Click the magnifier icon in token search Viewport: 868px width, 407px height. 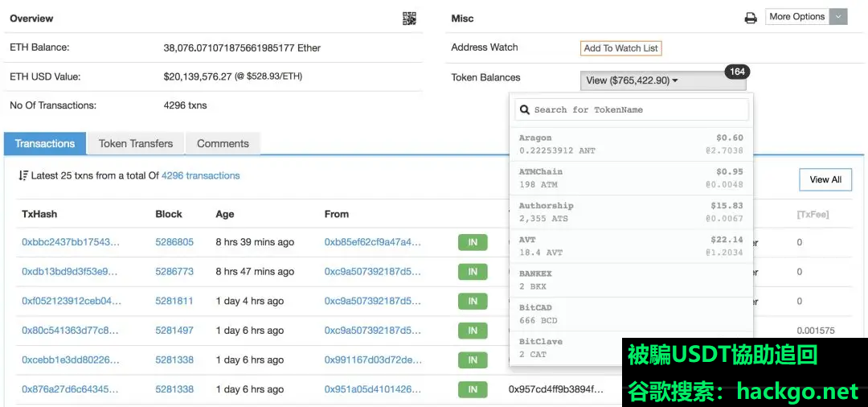[525, 109]
